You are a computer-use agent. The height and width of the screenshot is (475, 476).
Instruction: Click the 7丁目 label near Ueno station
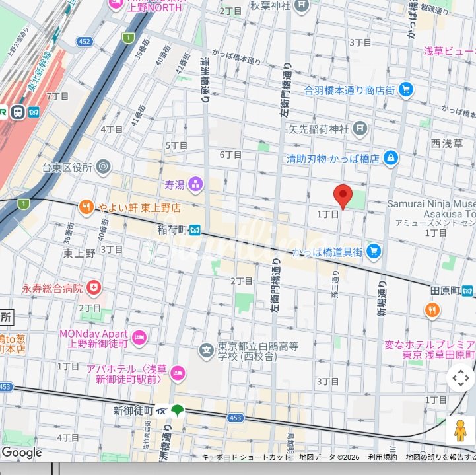pos(57,96)
